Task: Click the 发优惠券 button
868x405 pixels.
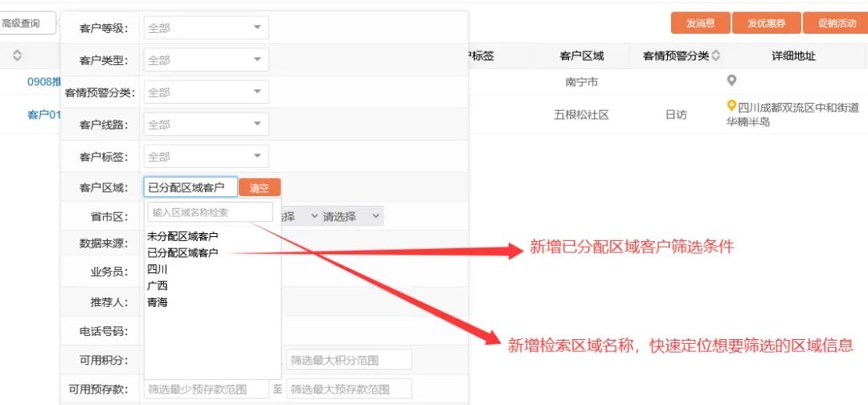Action: pos(767,23)
